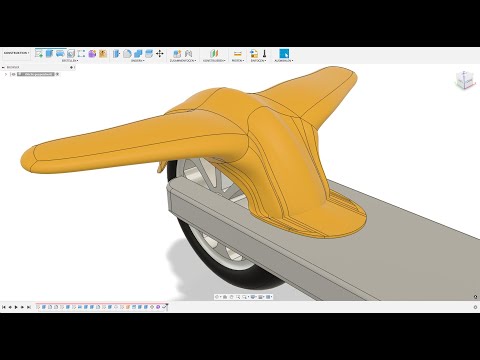Select the Hole tool icon

(x=71, y=53)
